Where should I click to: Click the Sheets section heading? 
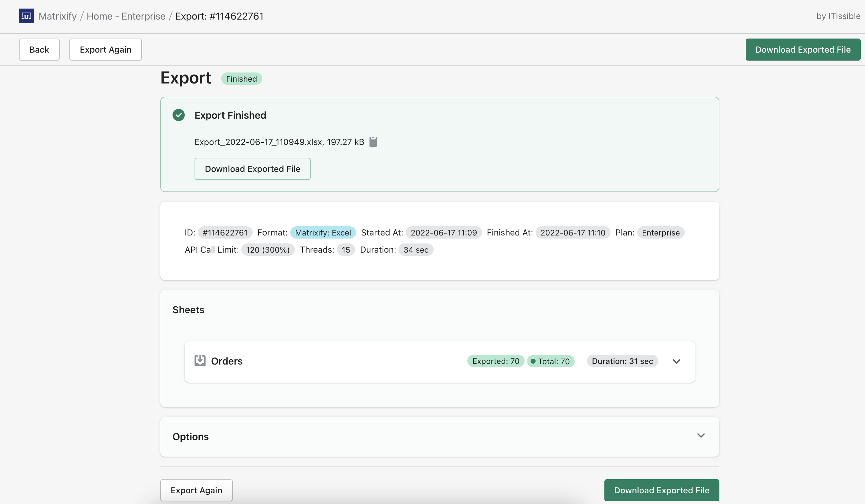[188, 309]
